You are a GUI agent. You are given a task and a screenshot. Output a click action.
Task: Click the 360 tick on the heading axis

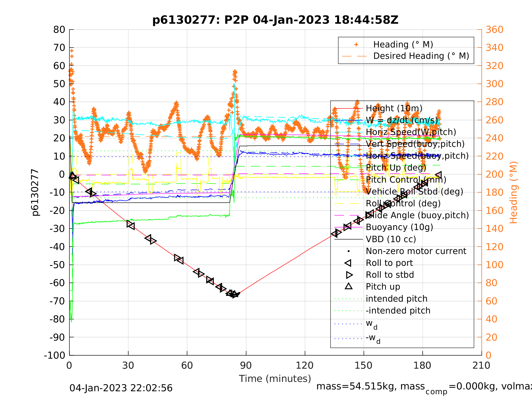click(x=494, y=30)
